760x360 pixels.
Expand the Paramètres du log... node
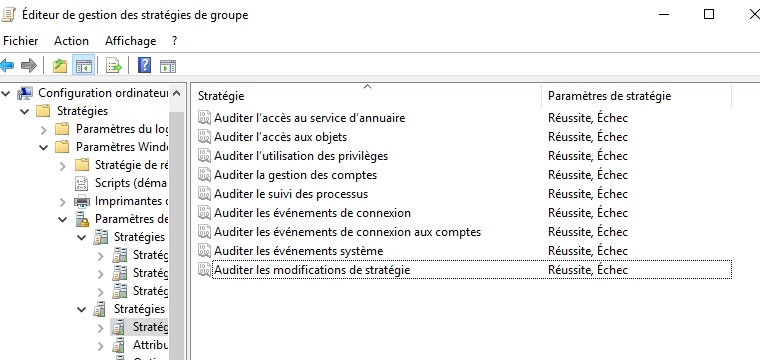point(44,130)
